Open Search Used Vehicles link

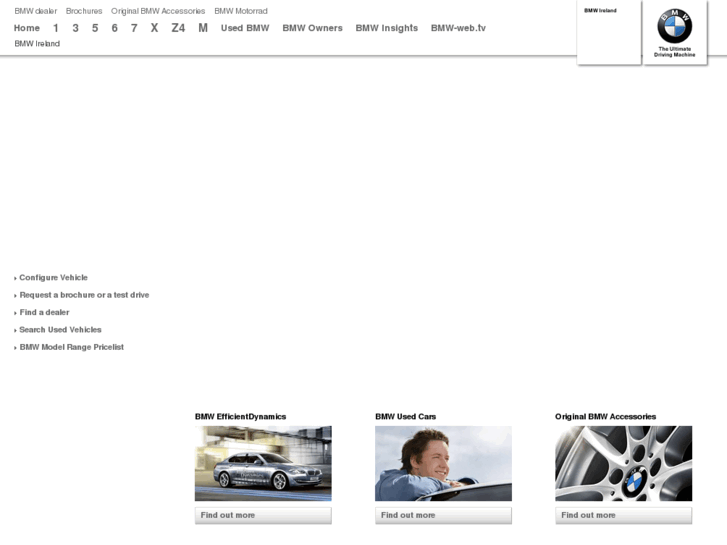(x=60, y=330)
